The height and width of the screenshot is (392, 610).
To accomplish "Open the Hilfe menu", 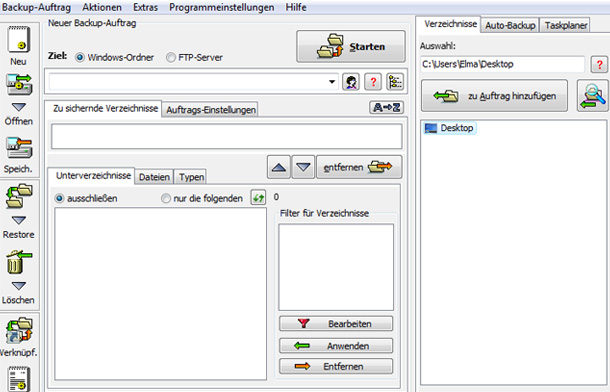I will [x=296, y=7].
